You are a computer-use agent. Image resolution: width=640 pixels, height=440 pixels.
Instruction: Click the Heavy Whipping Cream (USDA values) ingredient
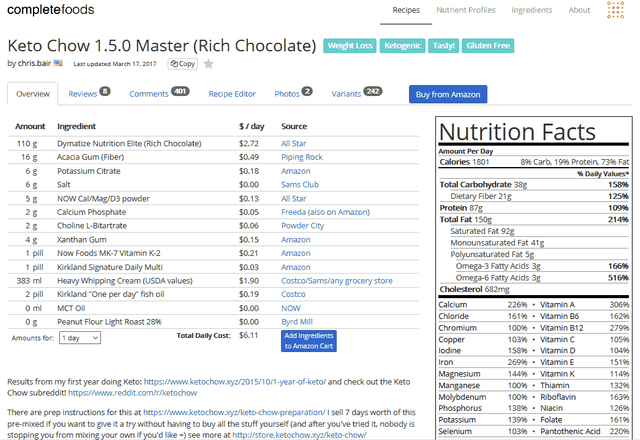point(125,281)
